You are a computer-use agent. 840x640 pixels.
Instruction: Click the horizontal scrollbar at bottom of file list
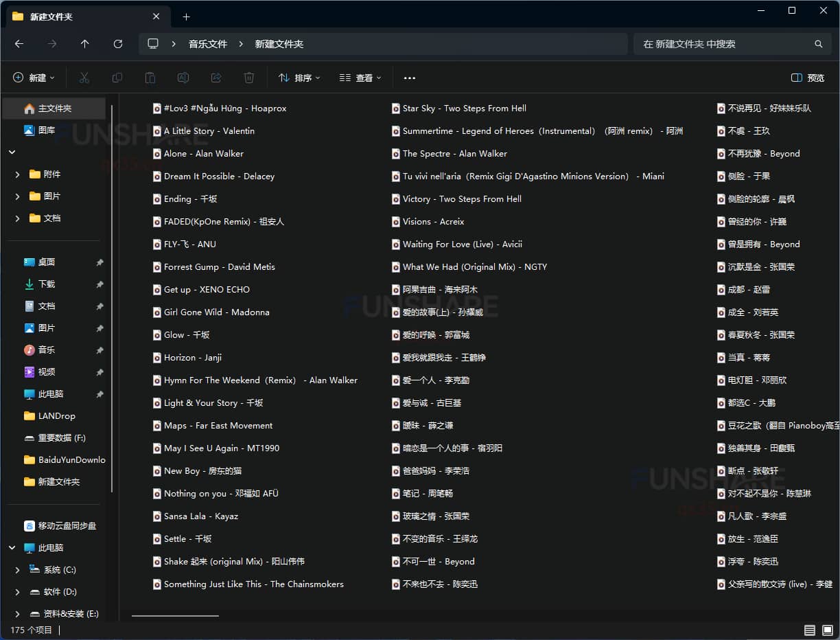[x=175, y=615]
